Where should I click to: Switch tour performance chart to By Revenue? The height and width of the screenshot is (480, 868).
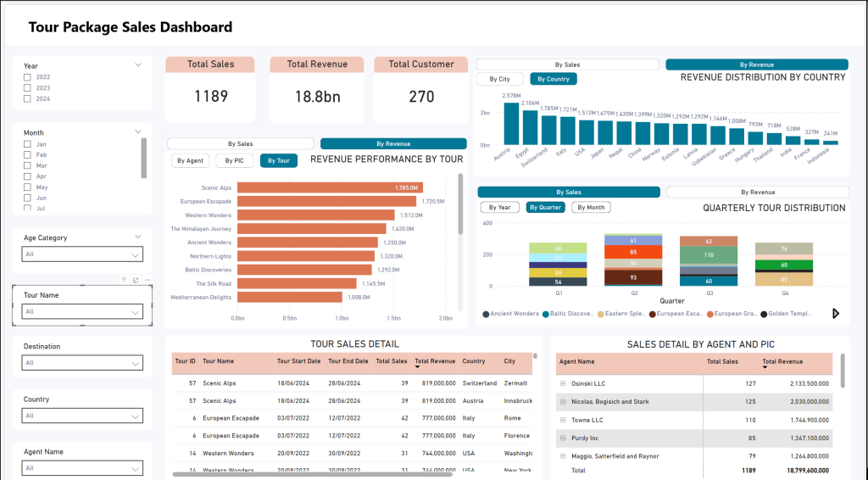tap(393, 144)
